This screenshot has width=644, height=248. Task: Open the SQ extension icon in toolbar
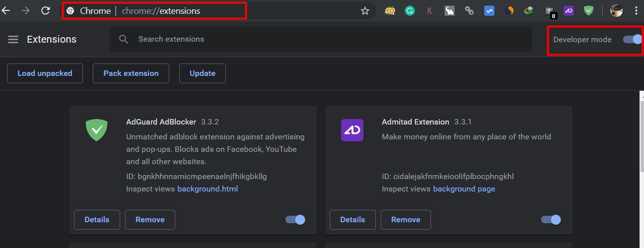[x=390, y=10]
